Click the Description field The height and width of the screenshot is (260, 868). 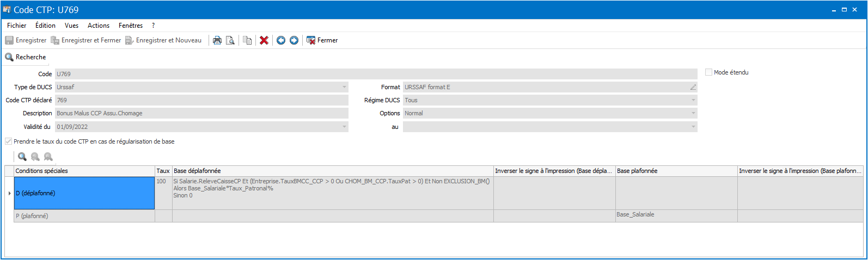[x=201, y=113]
